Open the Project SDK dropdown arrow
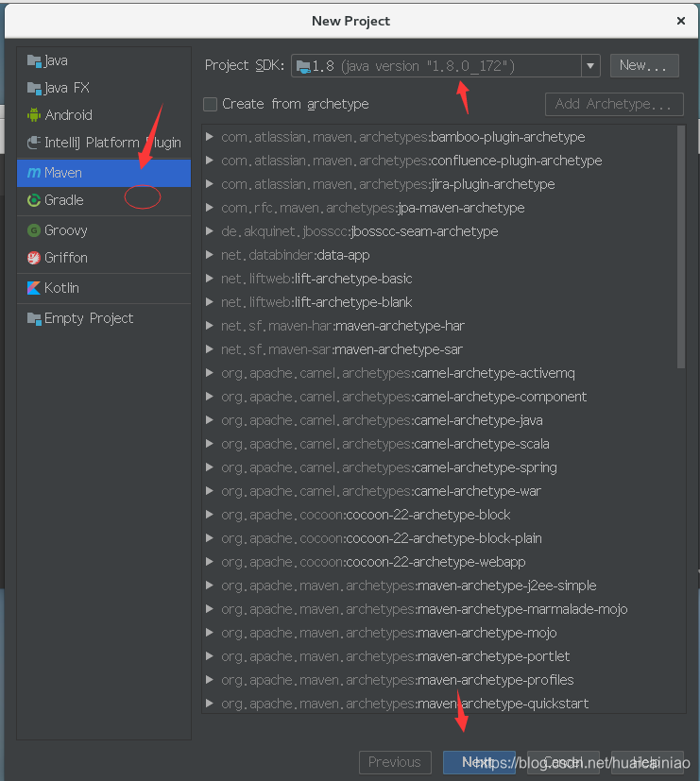This screenshot has height=781, width=700. [x=590, y=66]
